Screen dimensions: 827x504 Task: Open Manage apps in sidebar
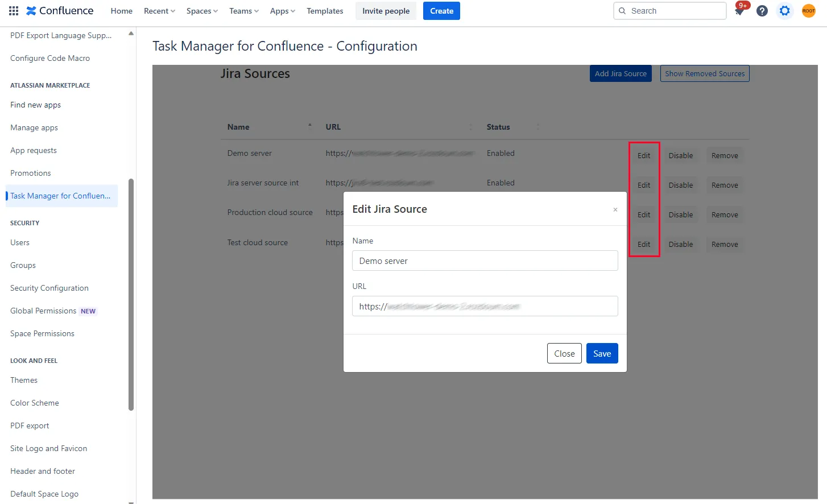tap(34, 127)
